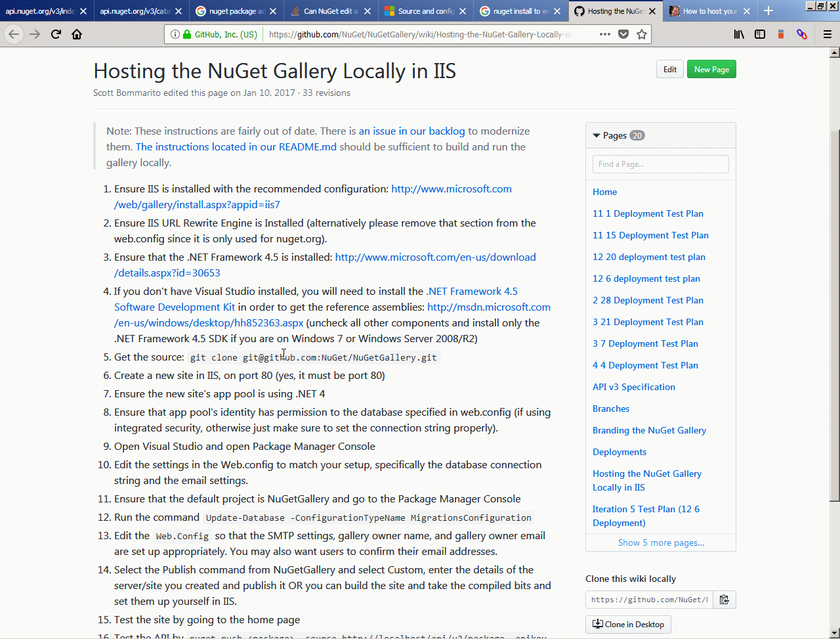The image size is (840, 639).
Task: Click the browser forward arrow
Action: click(35, 34)
